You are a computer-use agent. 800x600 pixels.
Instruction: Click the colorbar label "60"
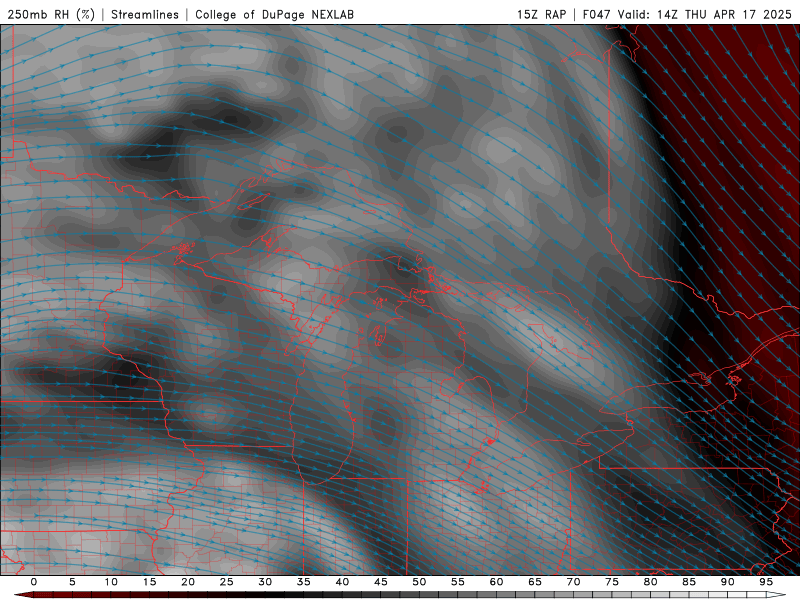(496, 582)
